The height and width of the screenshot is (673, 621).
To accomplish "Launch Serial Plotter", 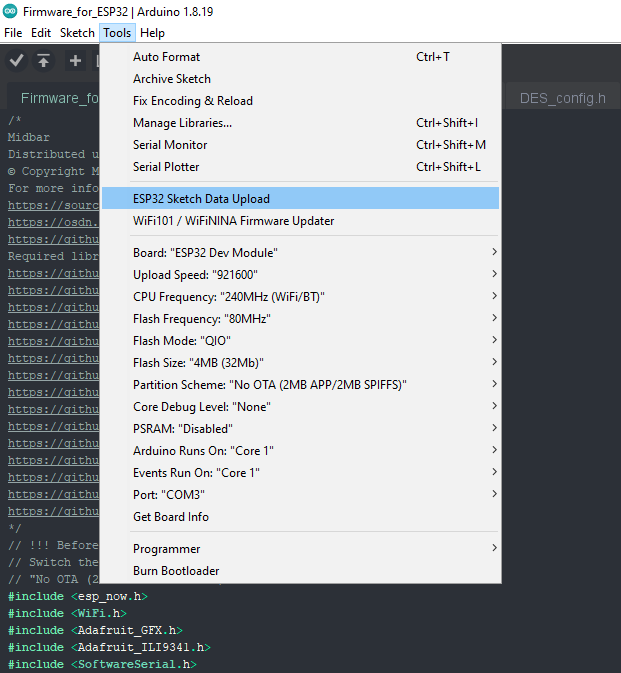I will pos(300,167).
